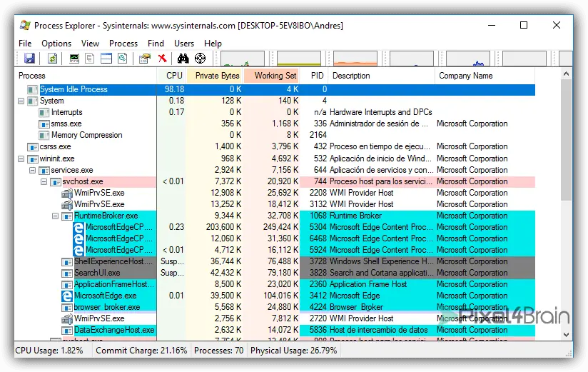Collapse the System tree node
The width and height of the screenshot is (588, 372).
[21, 101]
